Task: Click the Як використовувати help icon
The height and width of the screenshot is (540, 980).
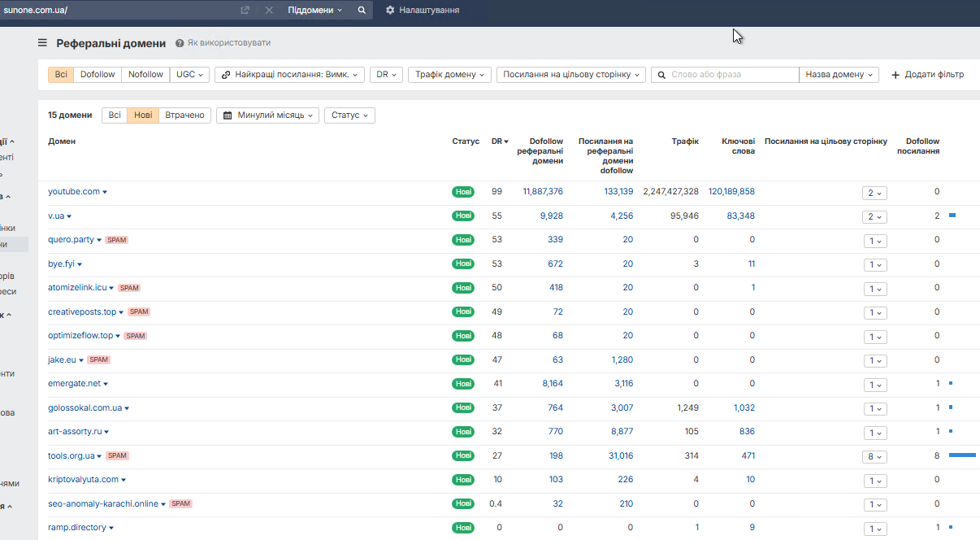Action: point(180,43)
